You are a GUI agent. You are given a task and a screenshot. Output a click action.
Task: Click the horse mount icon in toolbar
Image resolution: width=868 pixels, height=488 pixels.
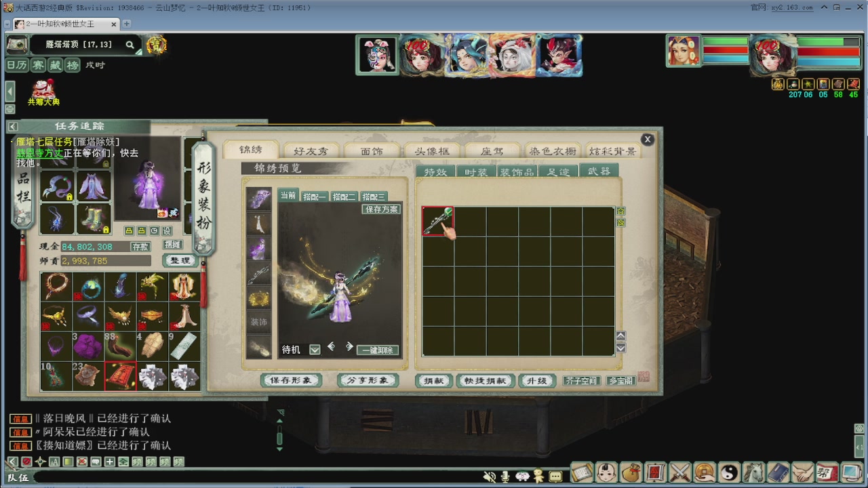(x=753, y=472)
